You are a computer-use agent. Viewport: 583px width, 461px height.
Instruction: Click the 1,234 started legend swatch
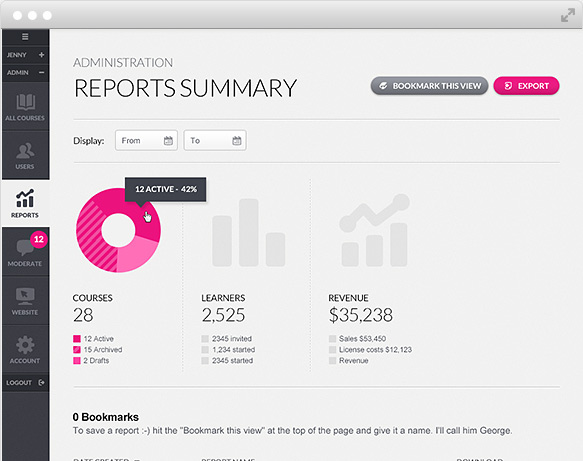205,349
